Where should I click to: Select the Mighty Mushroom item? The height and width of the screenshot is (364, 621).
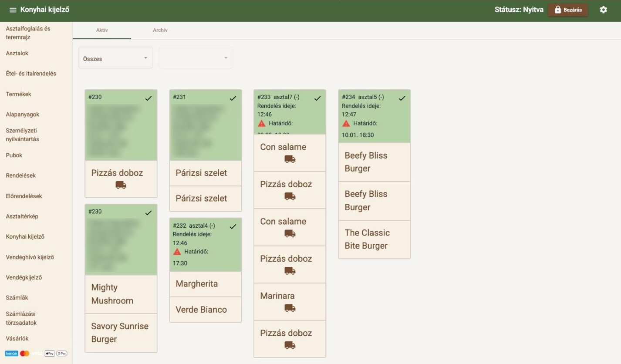coord(121,294)
